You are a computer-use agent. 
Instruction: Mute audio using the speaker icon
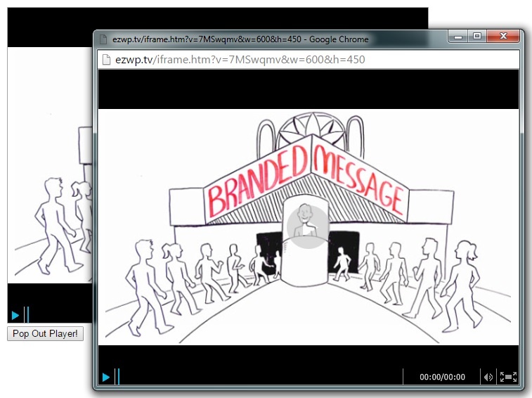pos(488,378)
